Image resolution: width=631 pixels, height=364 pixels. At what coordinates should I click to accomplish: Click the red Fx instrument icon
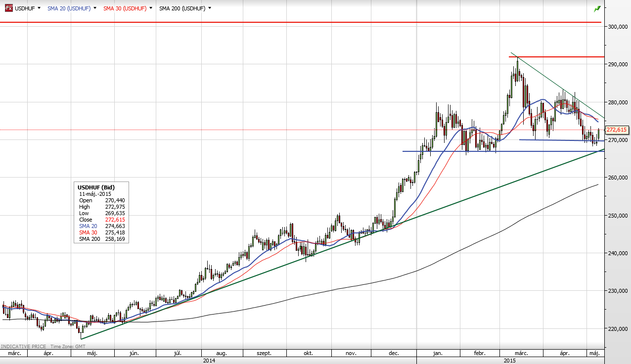8,8
